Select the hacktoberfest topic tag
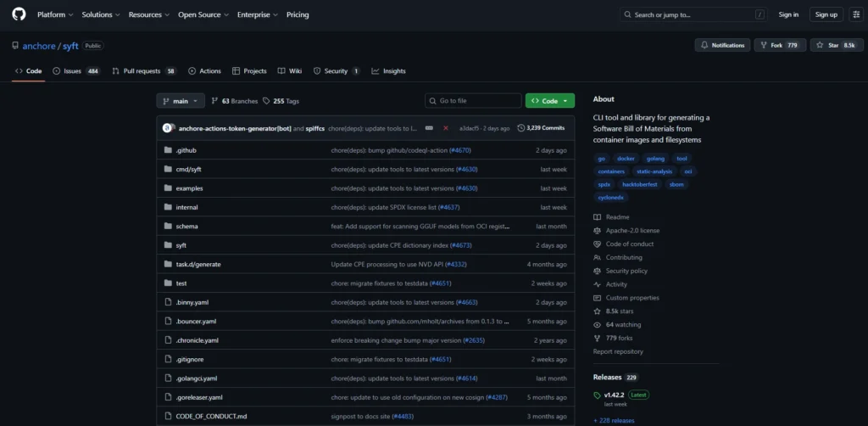 coord(639,184)
